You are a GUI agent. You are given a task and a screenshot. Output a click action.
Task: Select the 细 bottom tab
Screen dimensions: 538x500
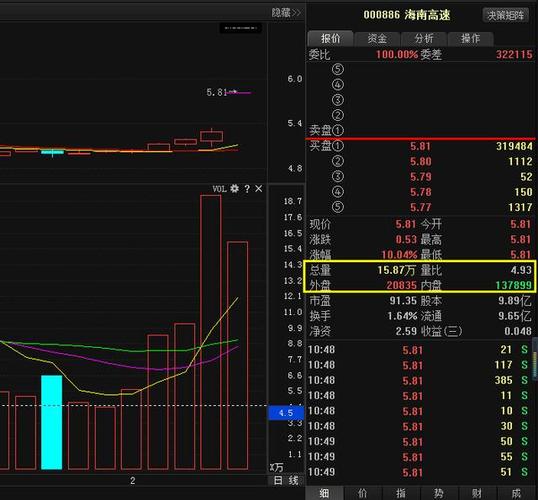click(324, 493)
